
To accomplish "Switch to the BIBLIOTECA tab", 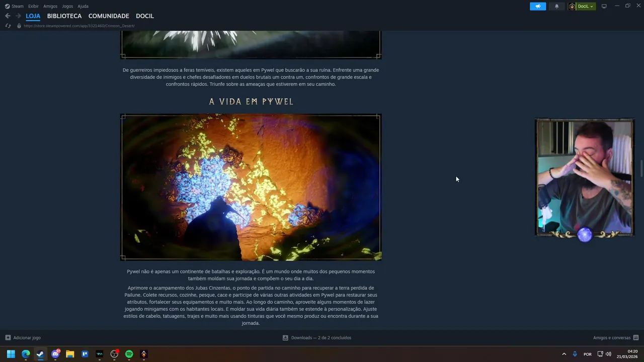I will [x=64, y=16].
